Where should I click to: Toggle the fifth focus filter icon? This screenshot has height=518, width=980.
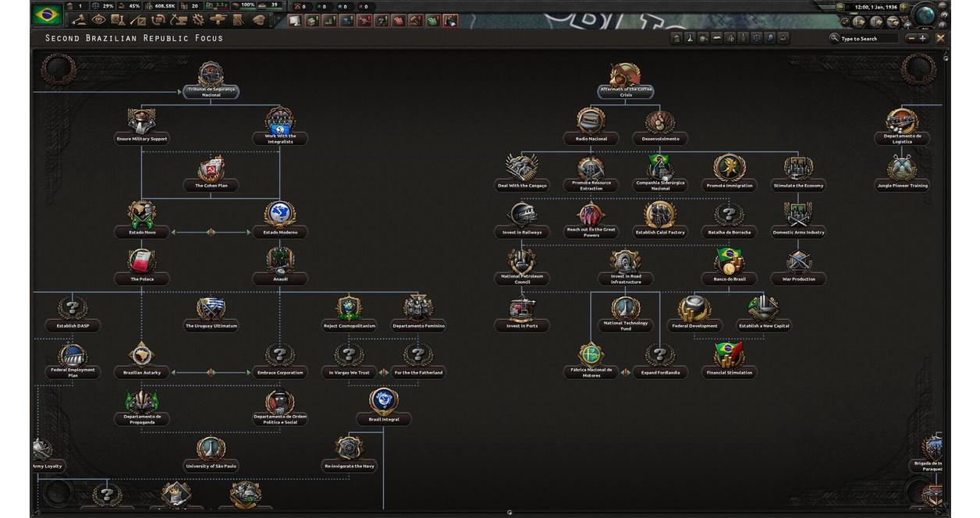pos(730,38)
